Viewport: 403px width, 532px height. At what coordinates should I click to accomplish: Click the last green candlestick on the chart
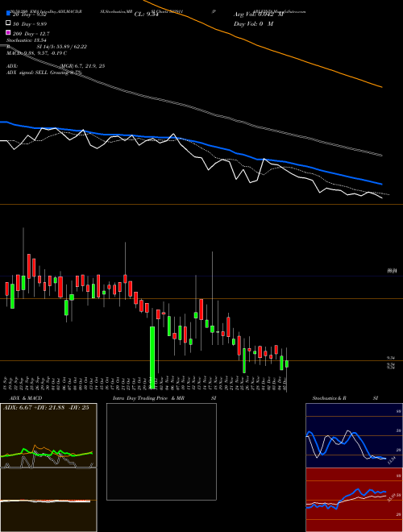[x=287, y=364]
